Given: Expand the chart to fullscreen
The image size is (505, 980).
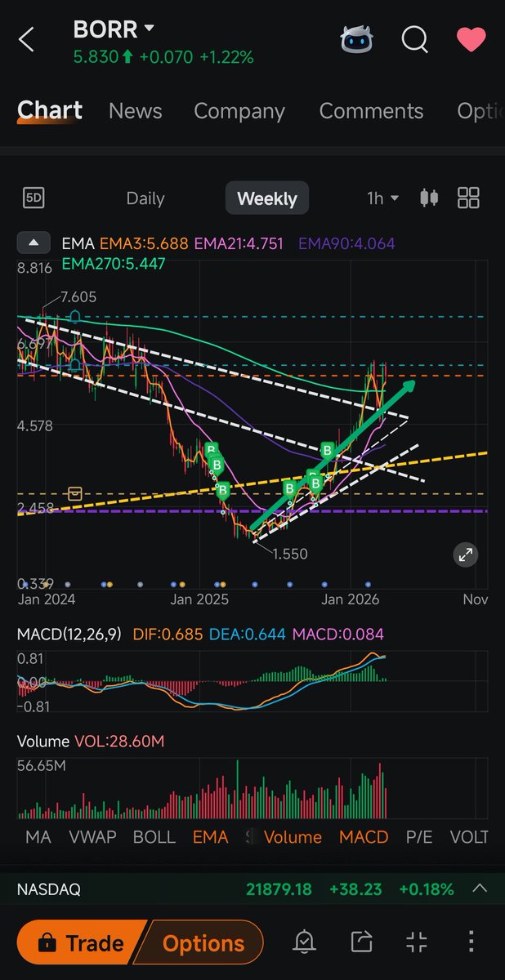Looking at the screenshot, I should point(465,555).
